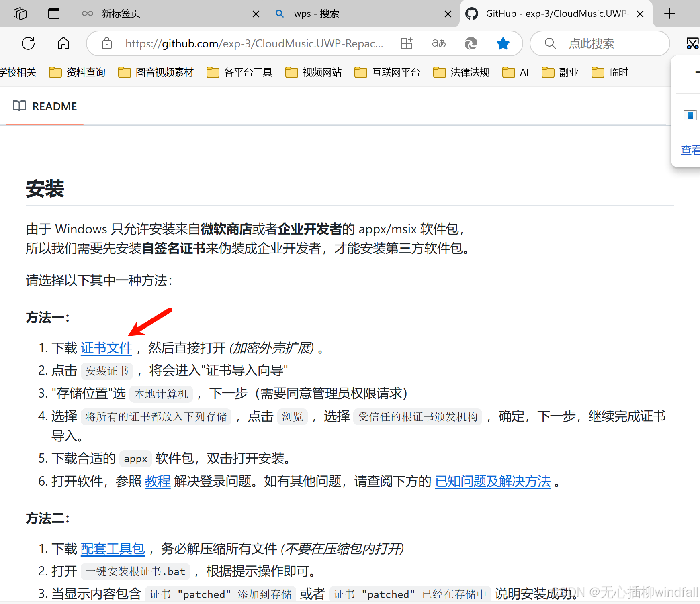The image size is (700, 604).
Task: Open the 图音视频素材 bookmarks folder
Action: tap(156, 72)
